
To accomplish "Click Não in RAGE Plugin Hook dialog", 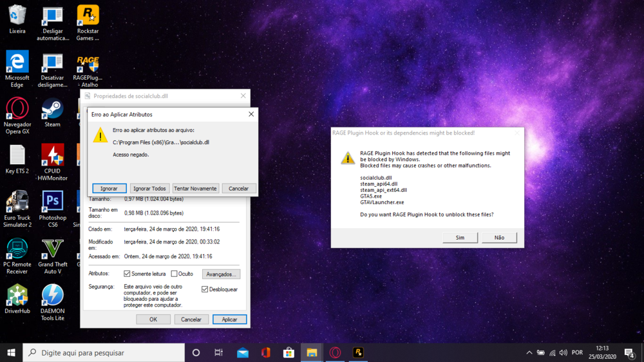I will coord(499,238).
